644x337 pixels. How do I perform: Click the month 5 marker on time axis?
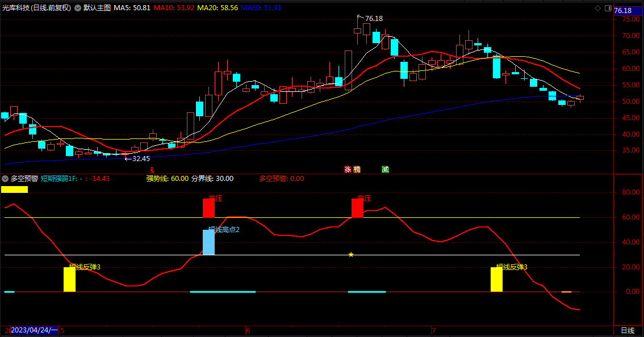(62, 330)
